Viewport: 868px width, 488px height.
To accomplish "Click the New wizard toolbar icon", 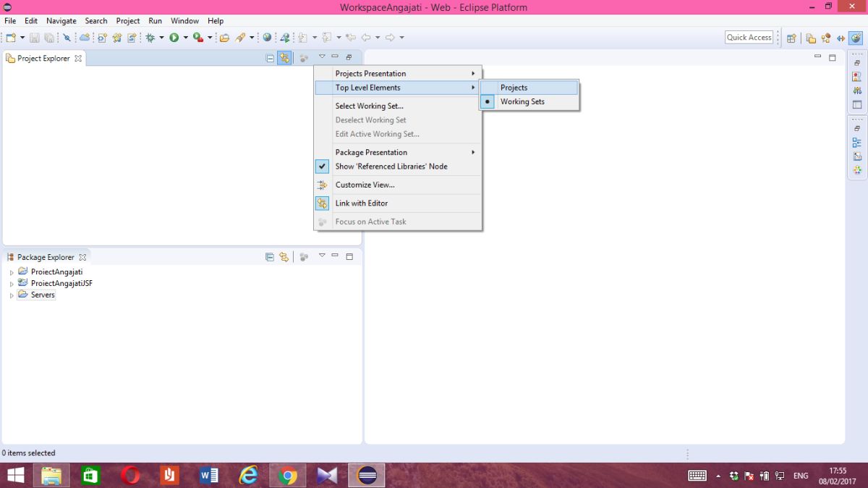I will pyautogui.click(x=10, y=38).
